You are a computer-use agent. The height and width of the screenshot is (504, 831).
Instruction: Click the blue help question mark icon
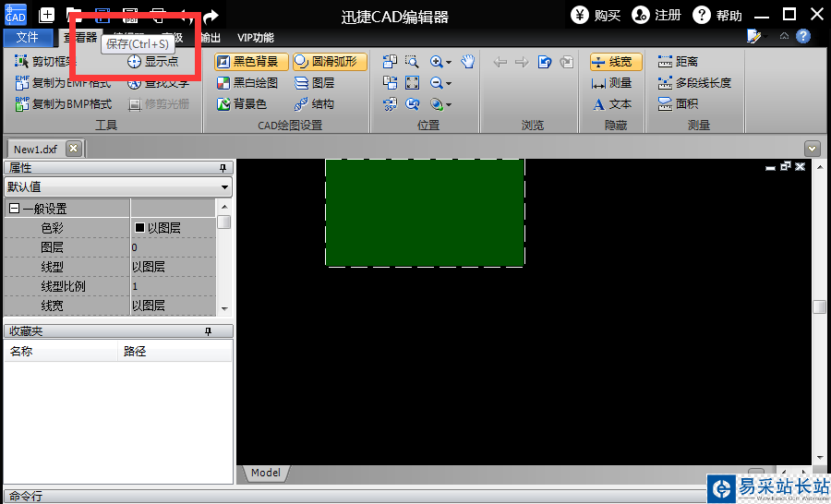(x=803, y=36)
